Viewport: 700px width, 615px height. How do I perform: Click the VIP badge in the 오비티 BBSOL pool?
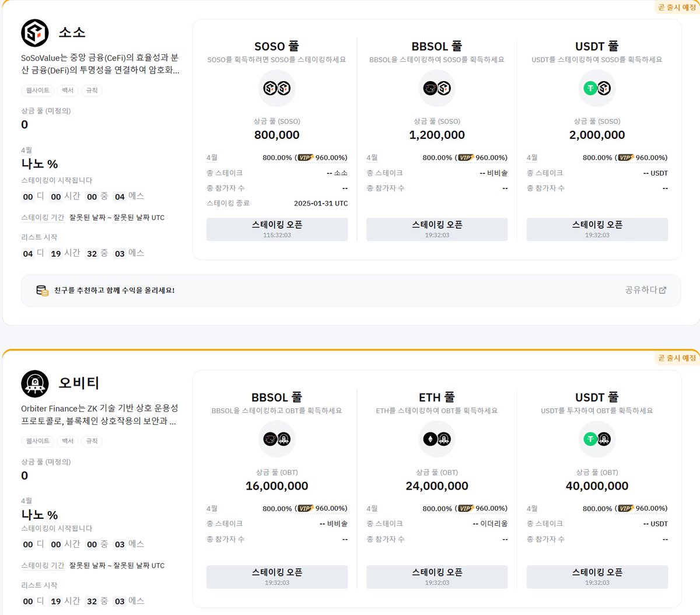click(x=306, y=508)
